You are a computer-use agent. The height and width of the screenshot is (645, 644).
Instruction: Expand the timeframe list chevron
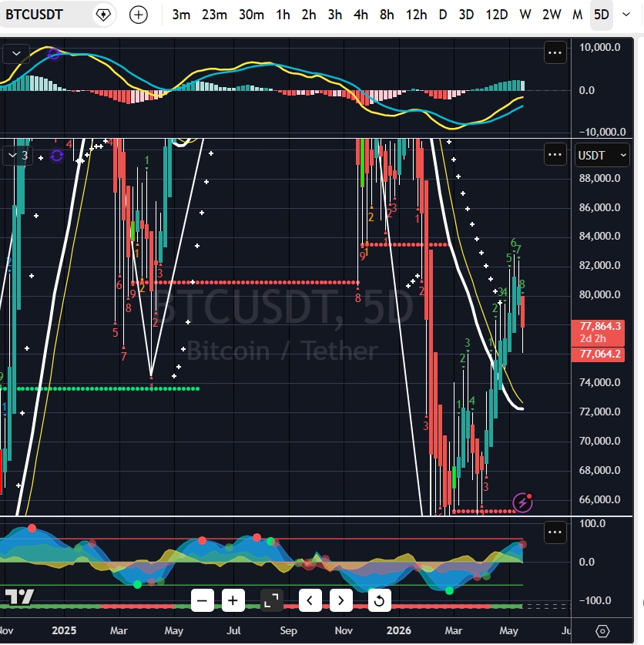[x=626, y=15]
